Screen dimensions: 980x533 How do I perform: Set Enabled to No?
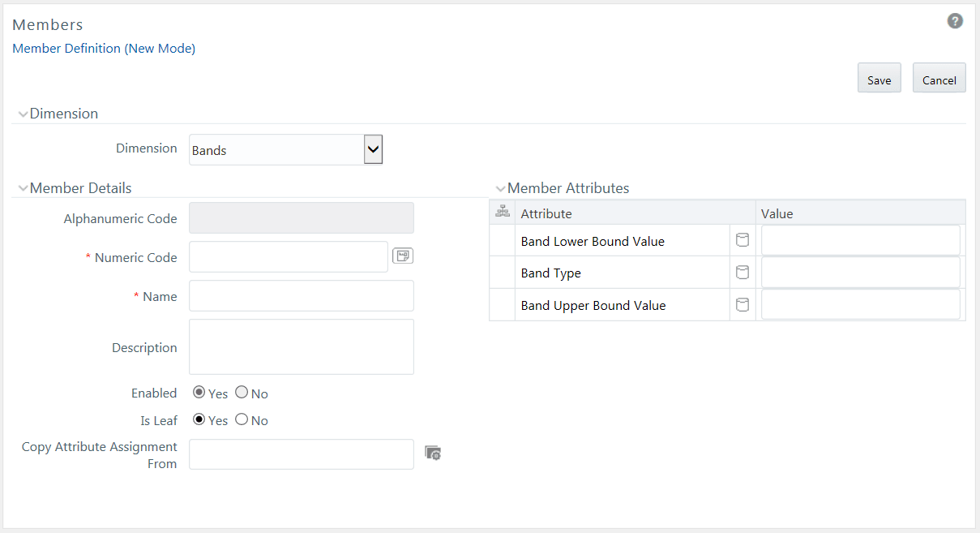242,393
